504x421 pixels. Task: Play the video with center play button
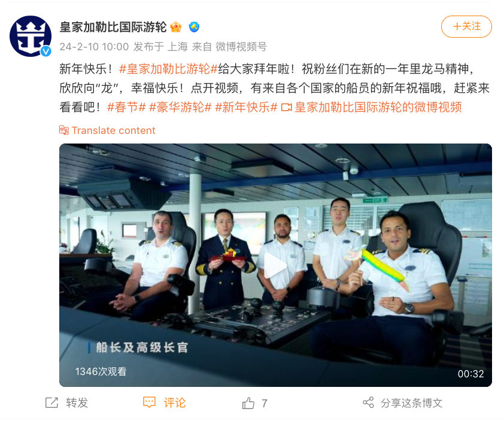pyautogui.click(x=275, y=266)
